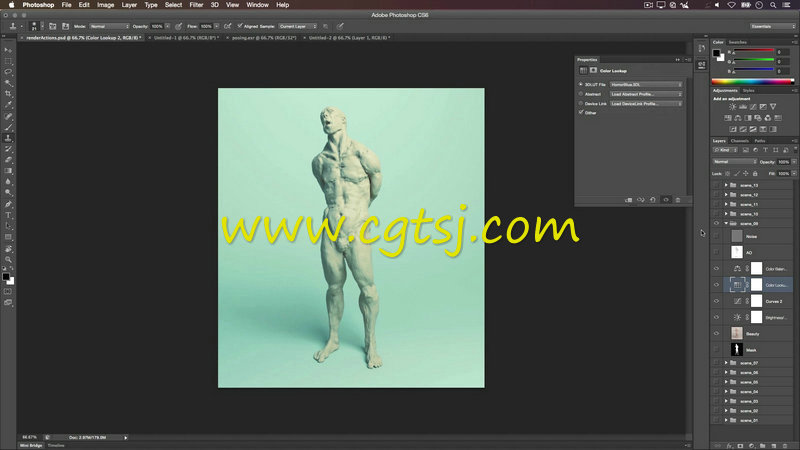Screen dimensions: 800x450
Task: Hide the Beauty layer visibility
Action: 716,334
